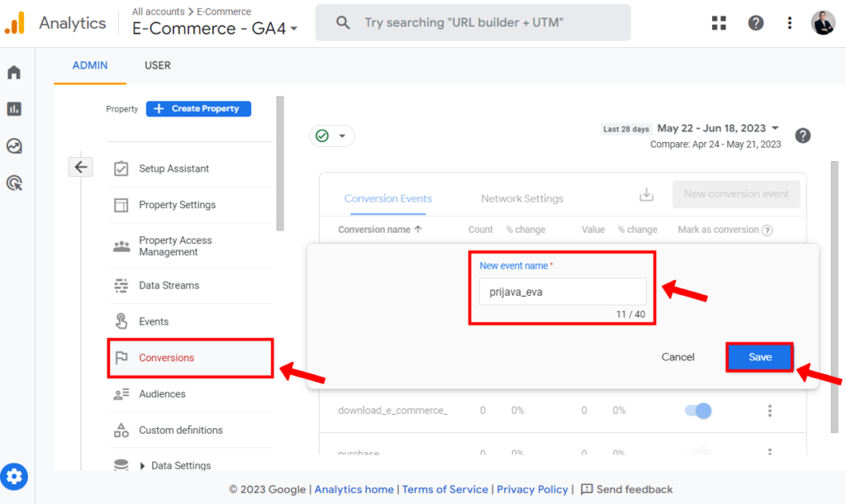Expand the Data Settings section
Viewport: 846px width, 504px height.
(145, 465)
